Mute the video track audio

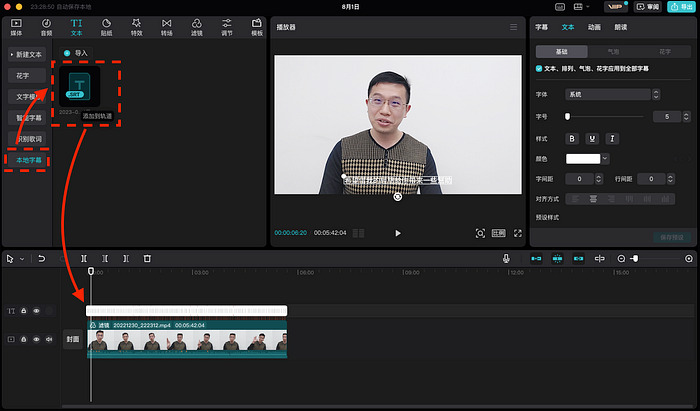click(49, 339)
